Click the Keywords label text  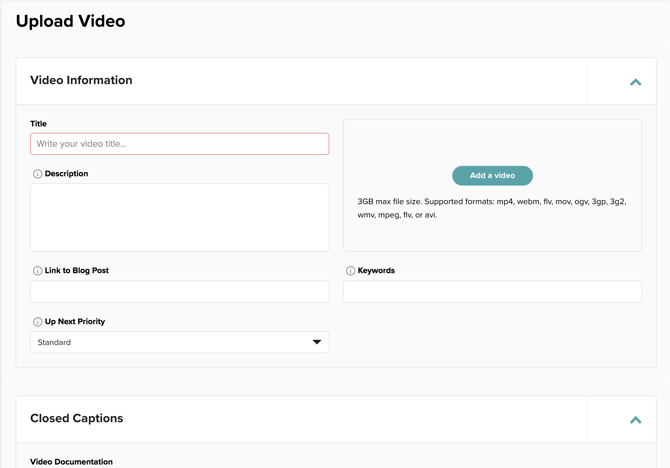376,271
